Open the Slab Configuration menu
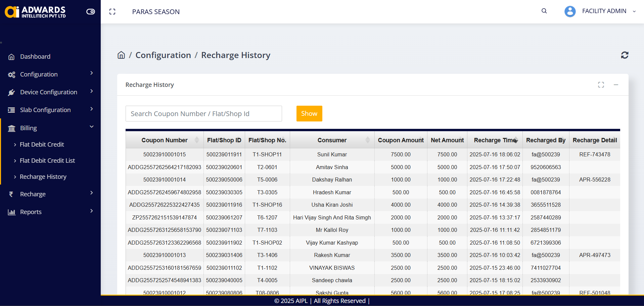This screenshot has height=306, width=644. click(45, 110)
